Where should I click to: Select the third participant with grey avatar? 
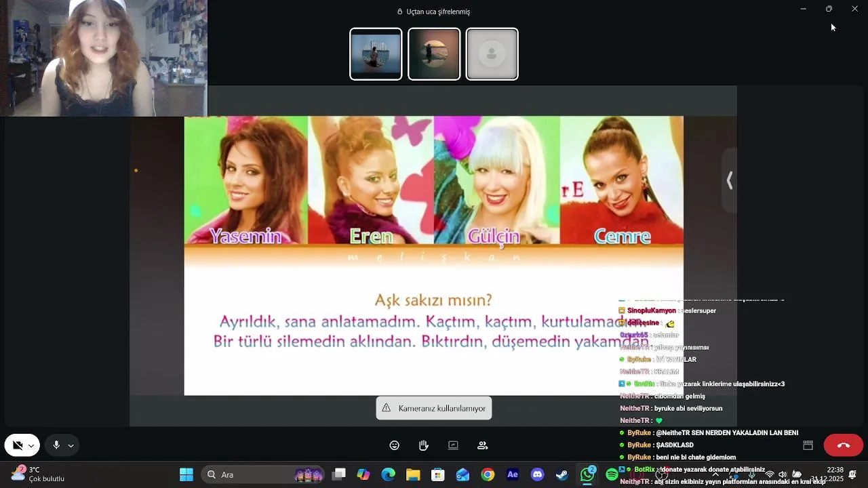click(492, 54)
